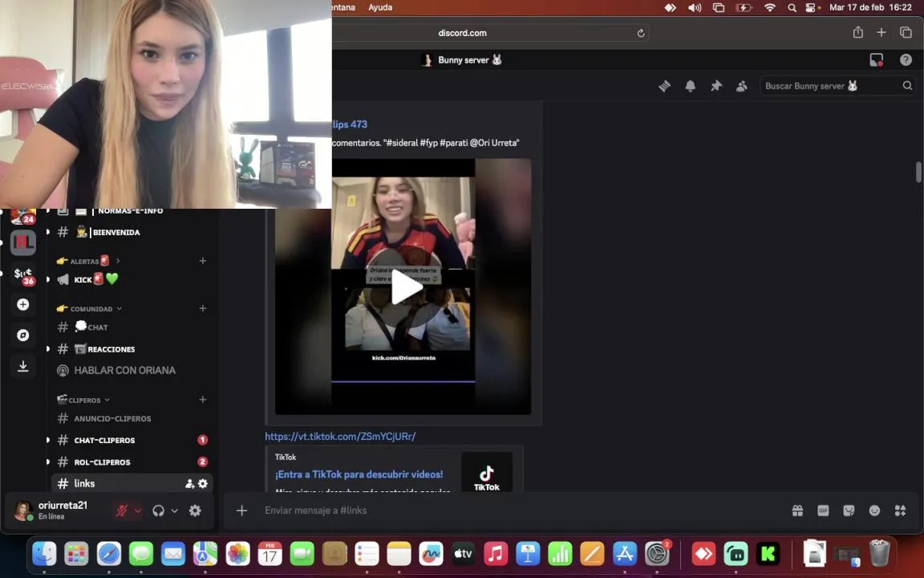The width and height of the screenshot is (924, 578).
Task: Open Wi-Fi menu in menu bar
Action: coord(770,8)
